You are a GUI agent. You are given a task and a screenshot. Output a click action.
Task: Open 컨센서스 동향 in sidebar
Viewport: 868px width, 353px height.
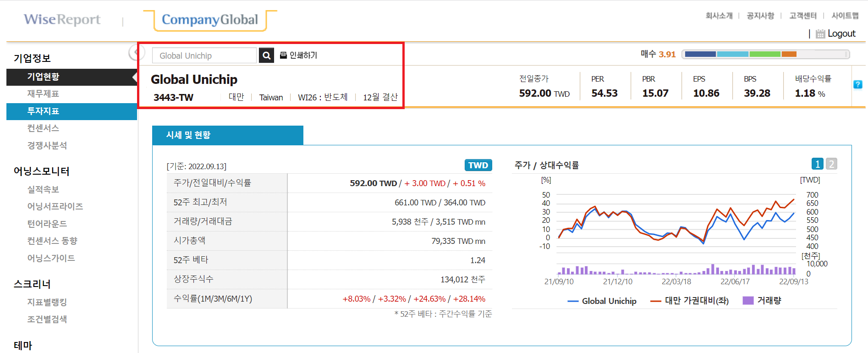click(x=52, y=241)
